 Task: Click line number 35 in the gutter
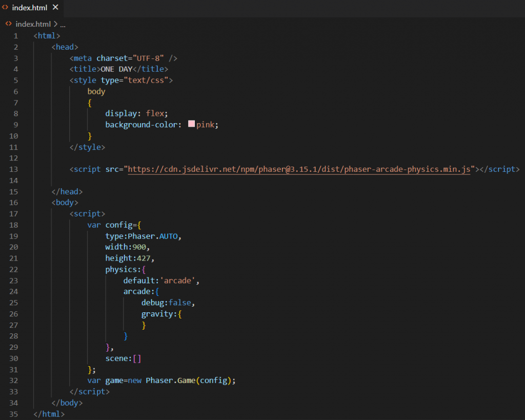[13, 414]
